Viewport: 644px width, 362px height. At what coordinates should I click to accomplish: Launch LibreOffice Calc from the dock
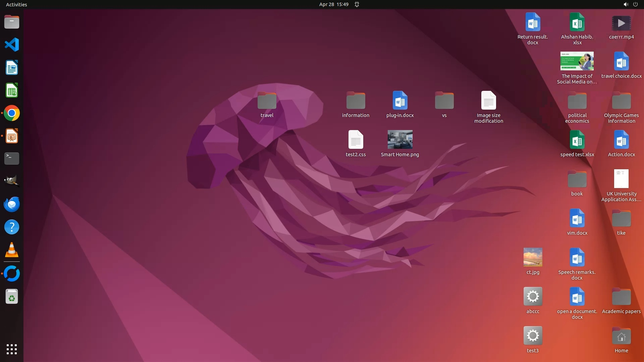[12, 90]
